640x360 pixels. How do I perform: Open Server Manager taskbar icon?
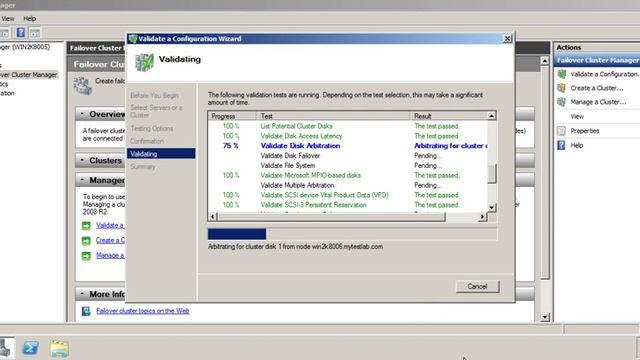point(6,348)
